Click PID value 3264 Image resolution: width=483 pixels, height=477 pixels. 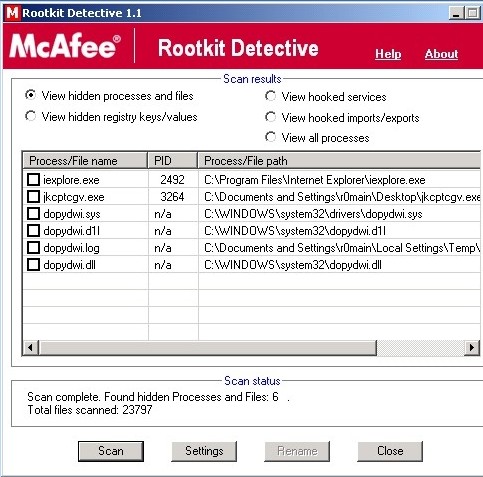click(x=172, y=197)
